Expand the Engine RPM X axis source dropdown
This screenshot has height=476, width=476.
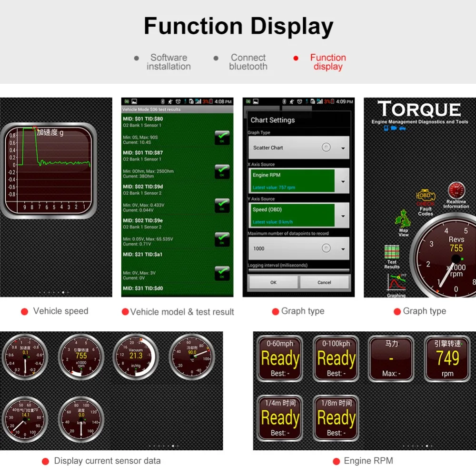click(x=343, y=181)
